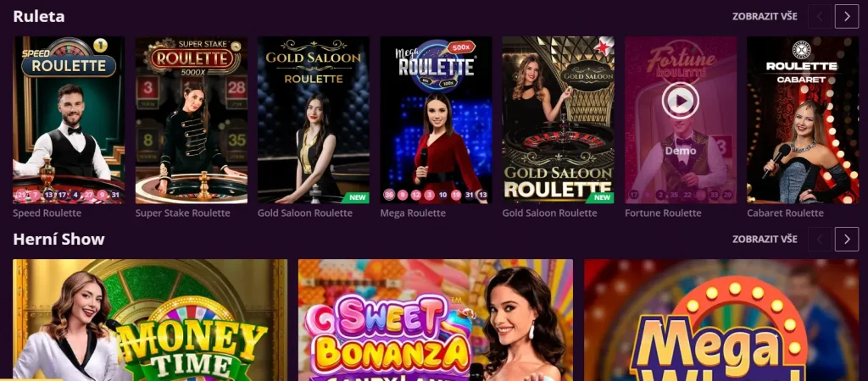This screenshot has width=868, height=381.
Task: Click the Fortune Roulette play demo icon
Action: pos(681,101)
